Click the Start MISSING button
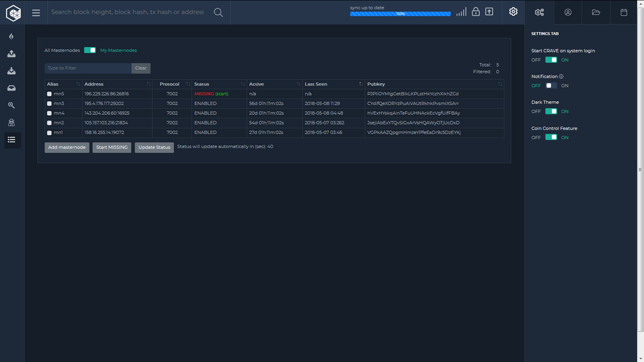 point(112,147)
